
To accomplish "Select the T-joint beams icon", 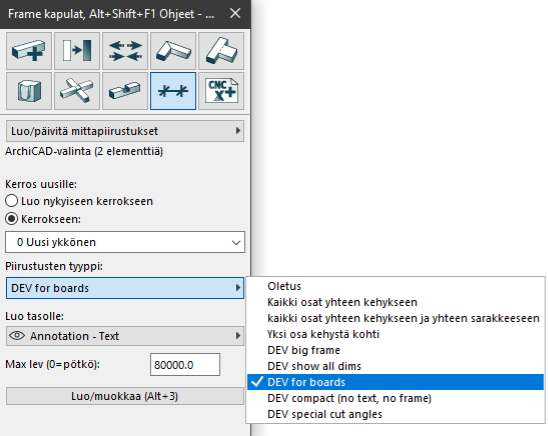I will pyautogui.click(x=221, y=51).
